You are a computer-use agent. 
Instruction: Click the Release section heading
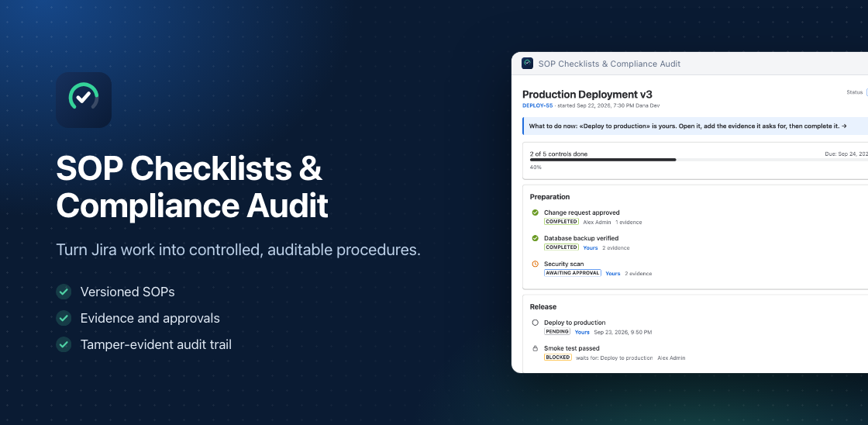click(543, 306)
